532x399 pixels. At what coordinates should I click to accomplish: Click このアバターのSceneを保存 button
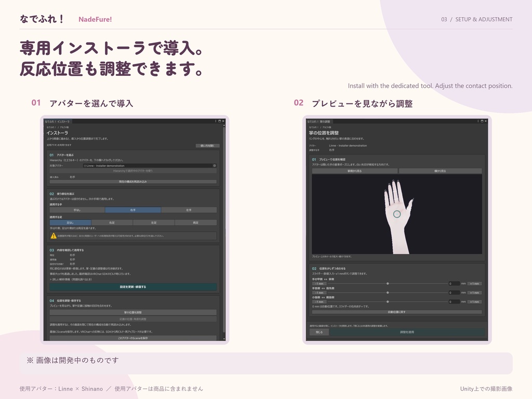tap(133, 338)
